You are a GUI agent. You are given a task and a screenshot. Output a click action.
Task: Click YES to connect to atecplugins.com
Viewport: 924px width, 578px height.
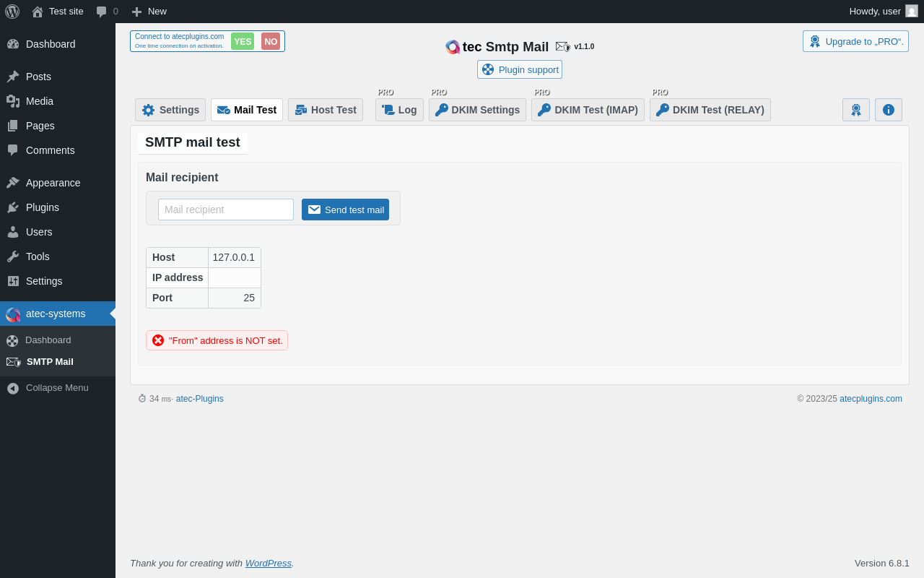[x=243, y=41]
